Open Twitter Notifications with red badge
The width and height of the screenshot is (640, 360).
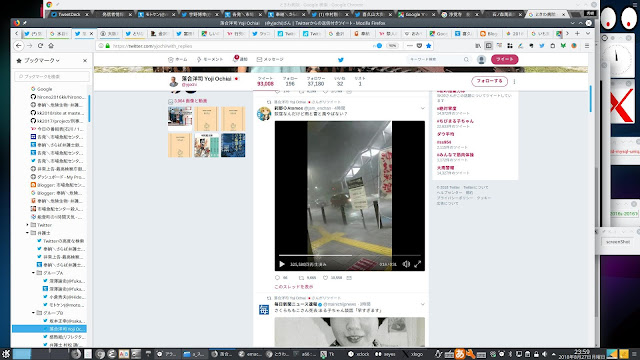point(240,59)
